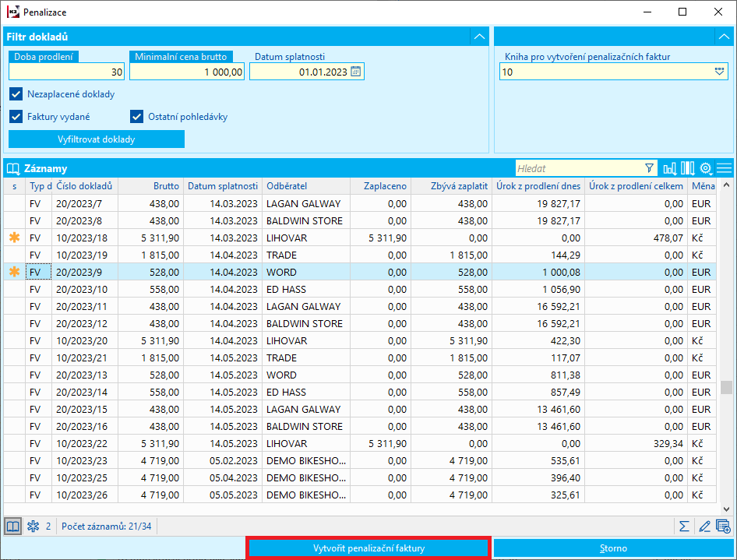Open calendar picker for Datum splatnosti
This screenshot has width=737, height=560.
click(x=356, y=72)
